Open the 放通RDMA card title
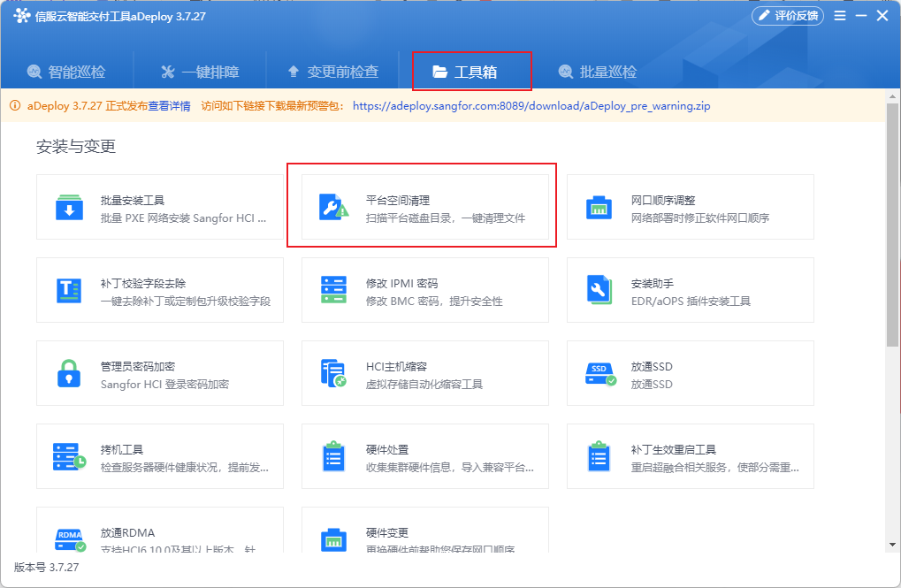The width and height of the screenshot is (901, 588). pos(127,533)
